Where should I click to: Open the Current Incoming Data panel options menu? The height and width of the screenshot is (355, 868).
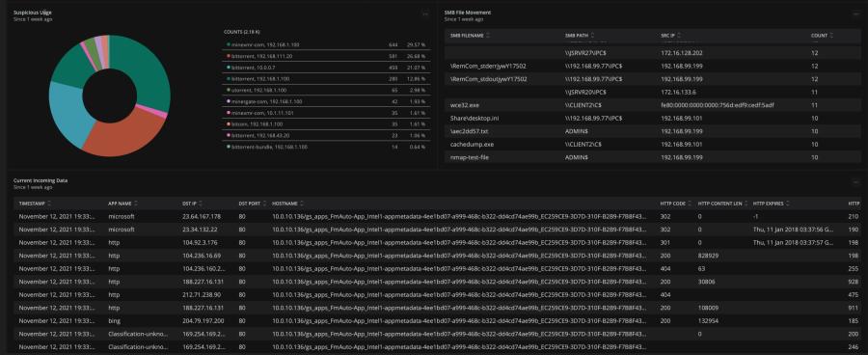(x=855, y=182)
